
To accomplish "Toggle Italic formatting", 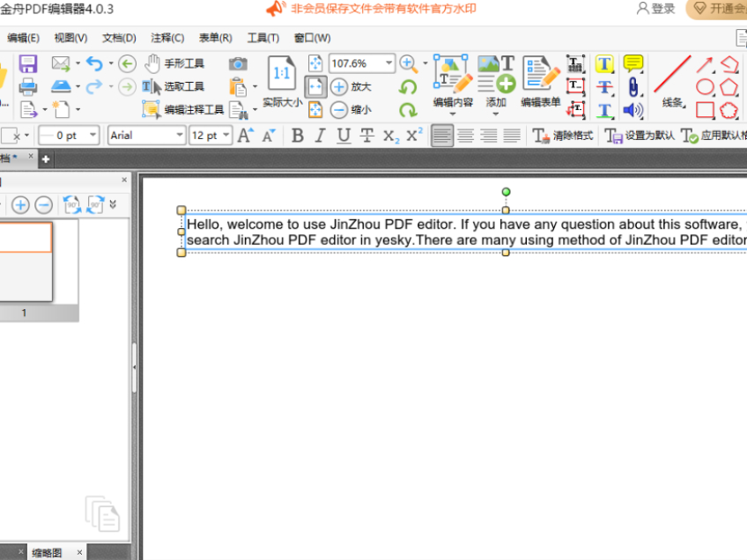I will click(321, 136).
